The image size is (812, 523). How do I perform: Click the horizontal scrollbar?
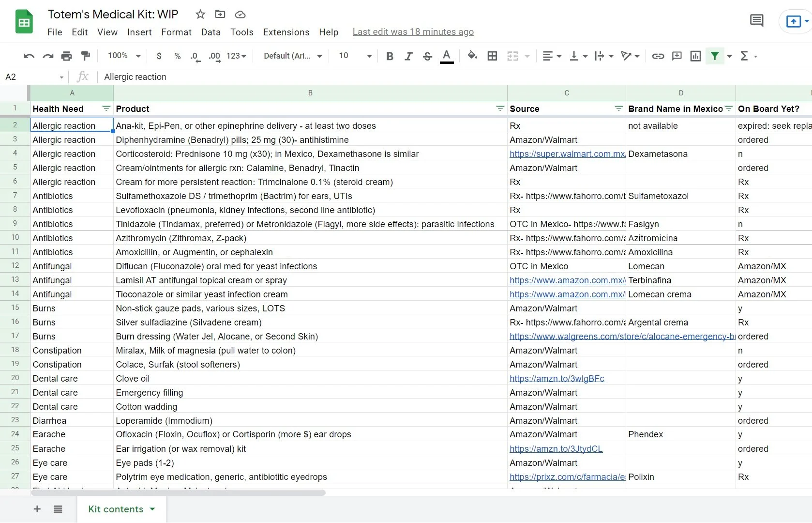point(178,492)
